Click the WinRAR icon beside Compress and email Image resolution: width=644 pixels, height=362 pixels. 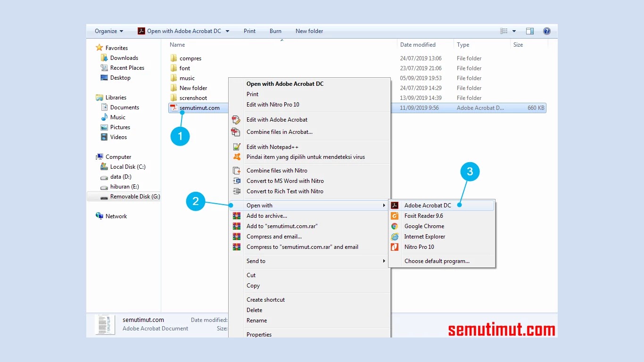pyautogui.click(x=237, y=237)
